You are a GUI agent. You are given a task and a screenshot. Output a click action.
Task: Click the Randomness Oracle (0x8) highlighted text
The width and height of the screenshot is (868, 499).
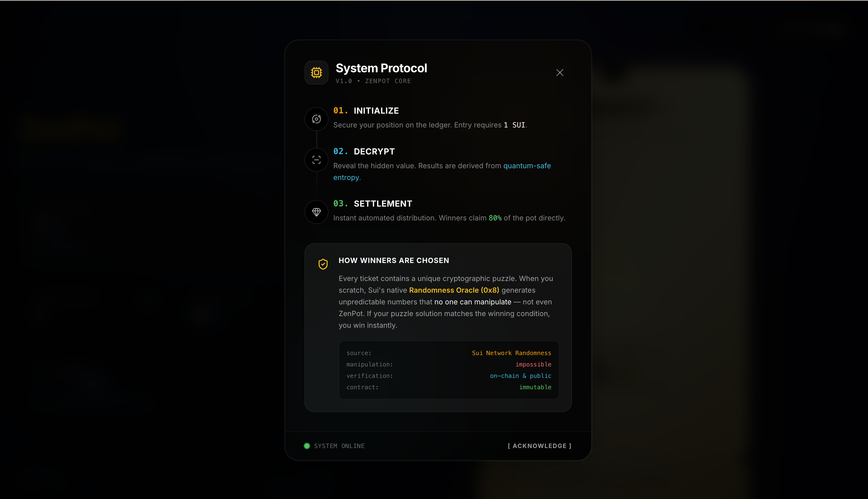pyautogui.click(x=454, y=290)
